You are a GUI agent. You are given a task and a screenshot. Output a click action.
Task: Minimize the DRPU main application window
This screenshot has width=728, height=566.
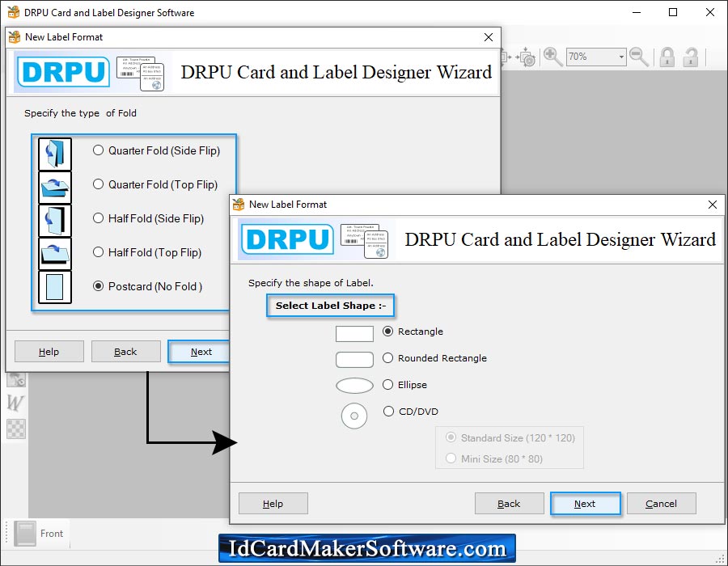637,12
